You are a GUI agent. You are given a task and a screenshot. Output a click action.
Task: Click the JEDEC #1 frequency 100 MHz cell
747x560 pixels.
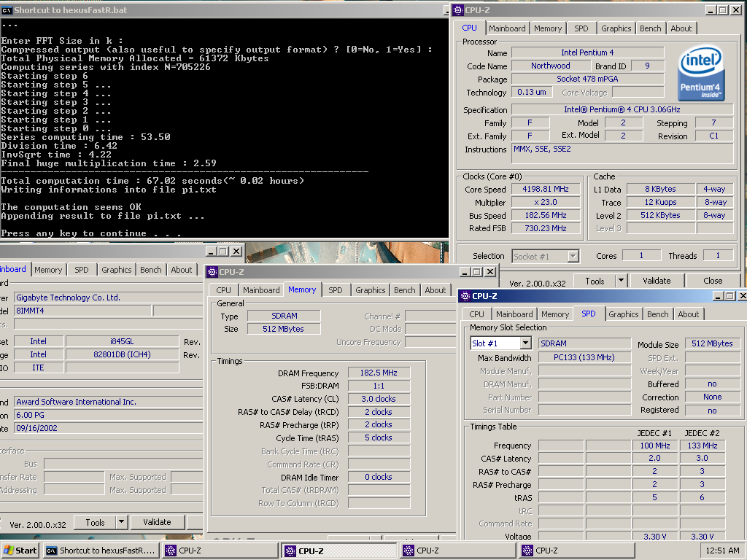click(655, 446)
